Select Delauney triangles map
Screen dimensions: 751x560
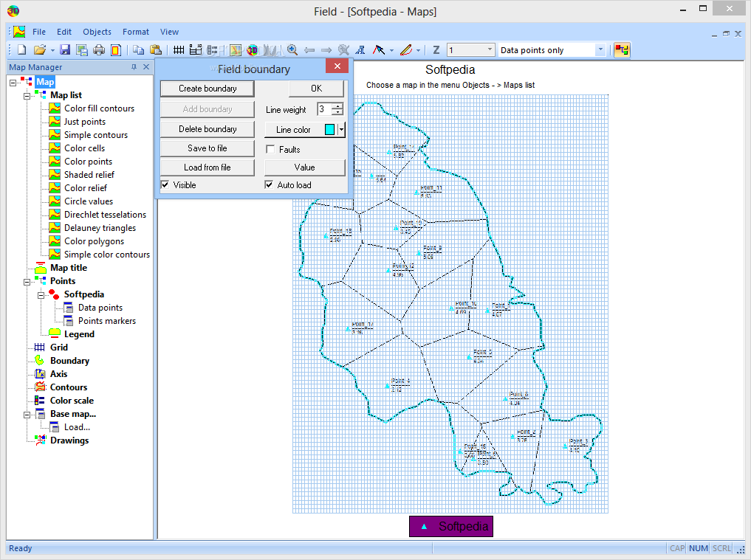[x=100, y=228]
